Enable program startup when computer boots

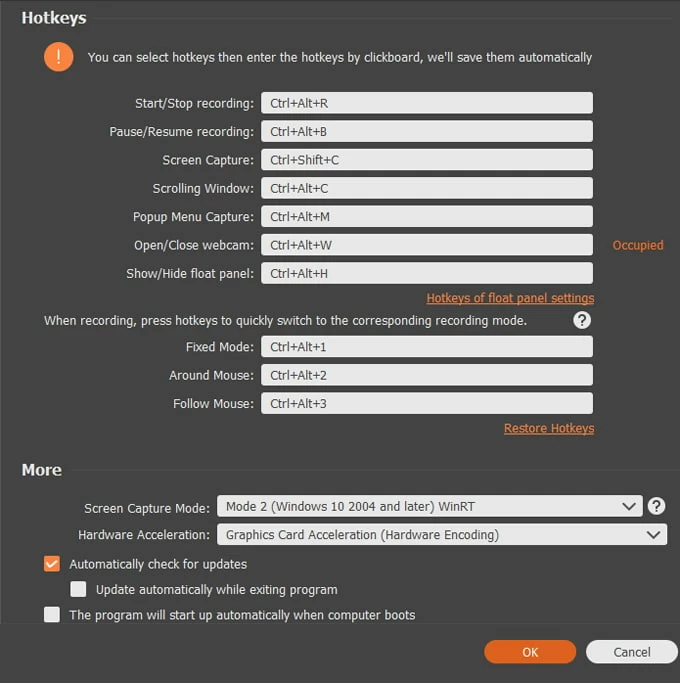coord(52,615)
